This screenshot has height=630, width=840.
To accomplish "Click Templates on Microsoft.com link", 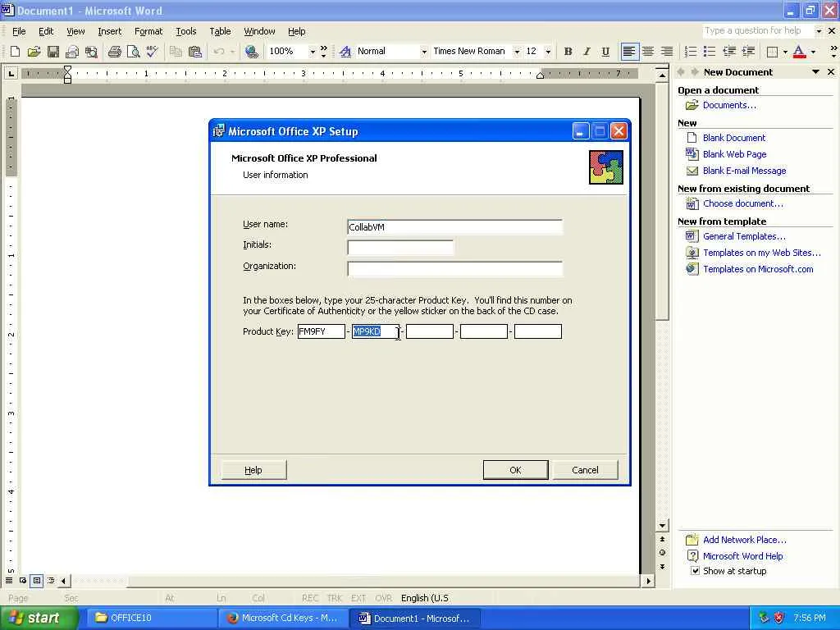I will coord(758,269).
